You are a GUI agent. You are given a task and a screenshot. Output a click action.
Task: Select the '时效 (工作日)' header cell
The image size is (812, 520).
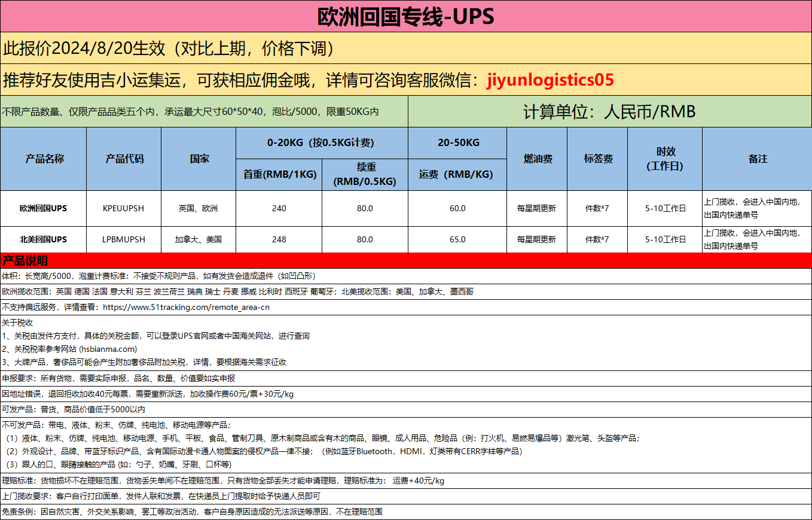665,159
